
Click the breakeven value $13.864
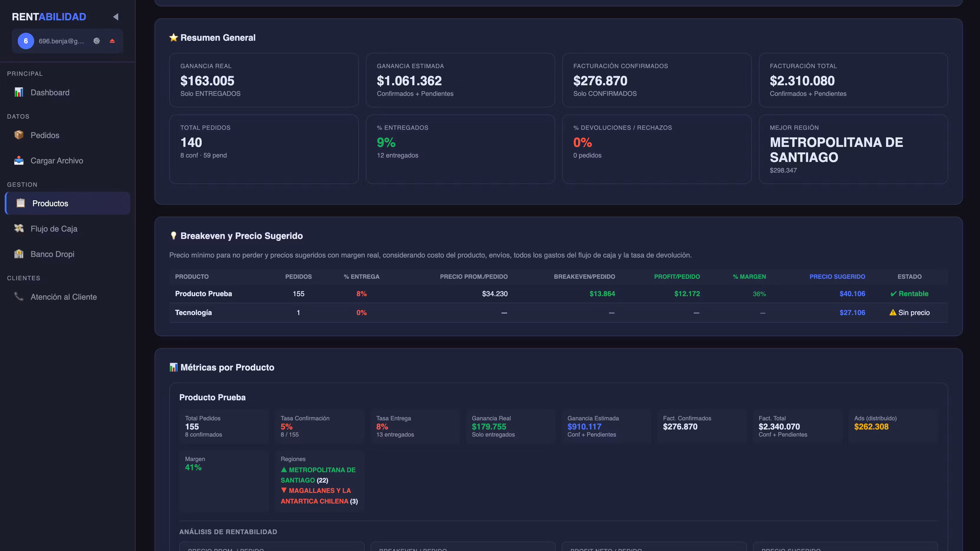tap(602, 294)
